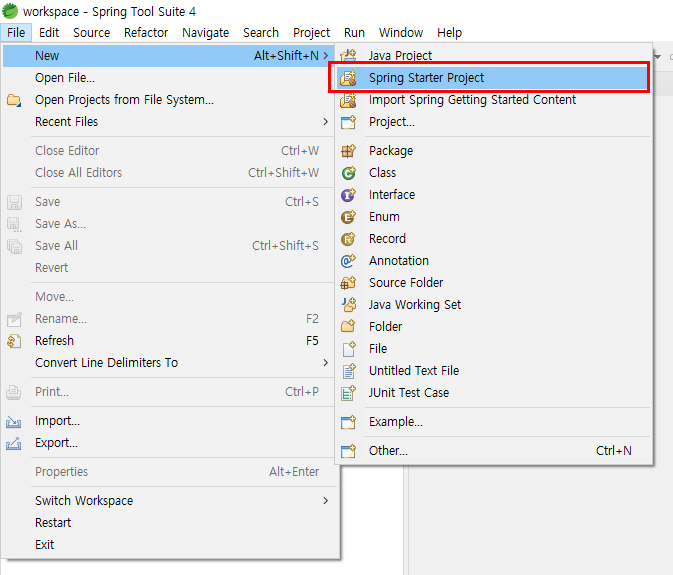Open the Window menu
This screenshot has height=575, width=673.
401,33
